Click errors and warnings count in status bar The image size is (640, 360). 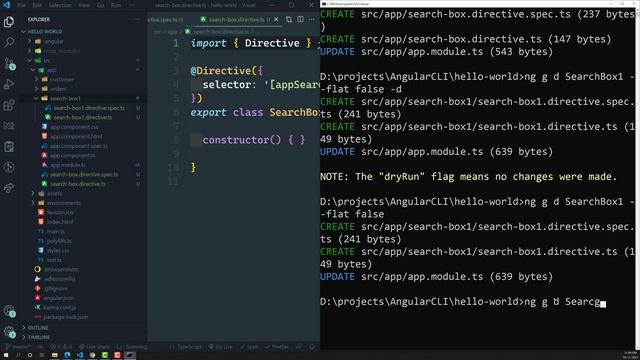click(61, 347)
